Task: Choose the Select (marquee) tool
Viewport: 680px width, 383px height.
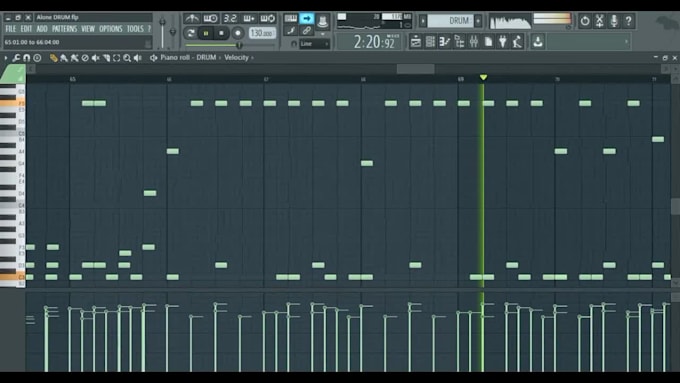Action: click(x=117, y=58)
